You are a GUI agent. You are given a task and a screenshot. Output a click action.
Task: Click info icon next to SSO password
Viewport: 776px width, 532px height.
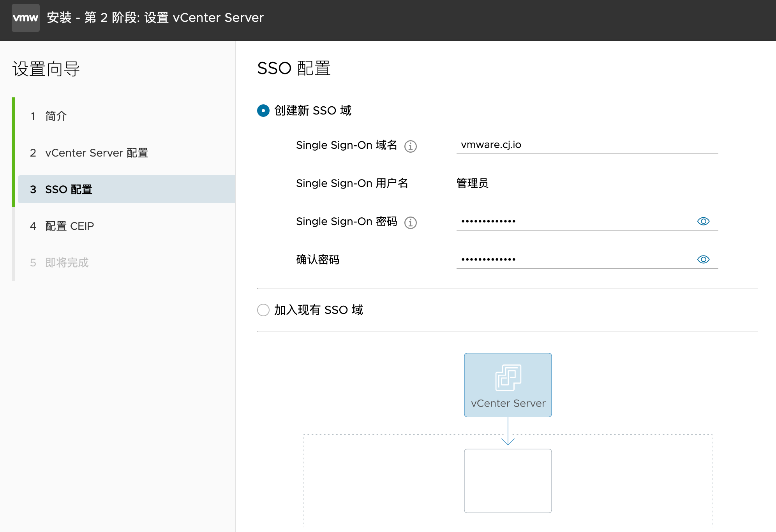[410, 222]
